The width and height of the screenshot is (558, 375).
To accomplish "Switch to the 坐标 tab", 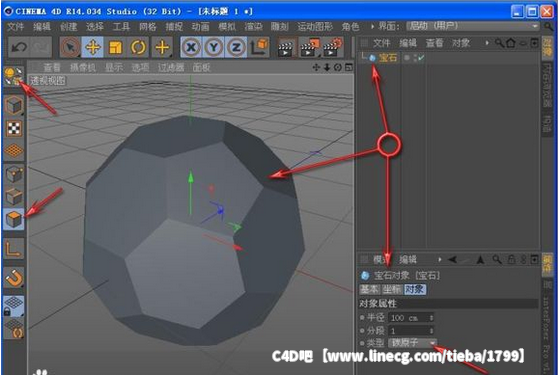I will coord(392,289).
